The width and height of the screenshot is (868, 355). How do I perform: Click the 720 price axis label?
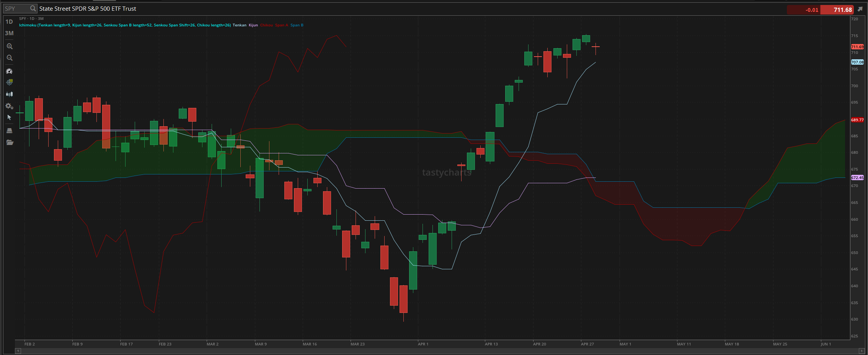855,19
